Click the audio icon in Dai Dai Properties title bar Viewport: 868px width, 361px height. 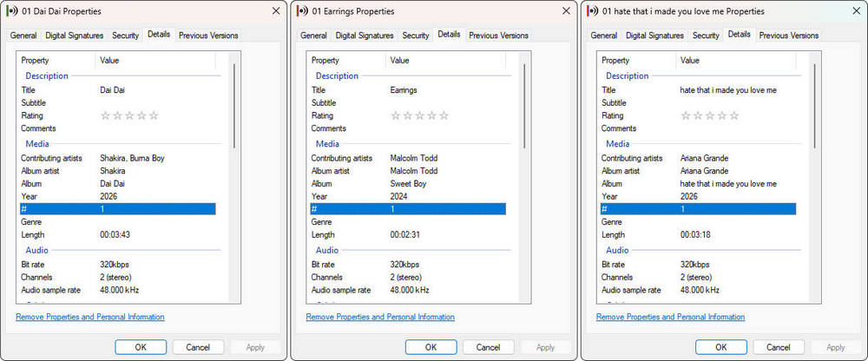tap(13, 11)
